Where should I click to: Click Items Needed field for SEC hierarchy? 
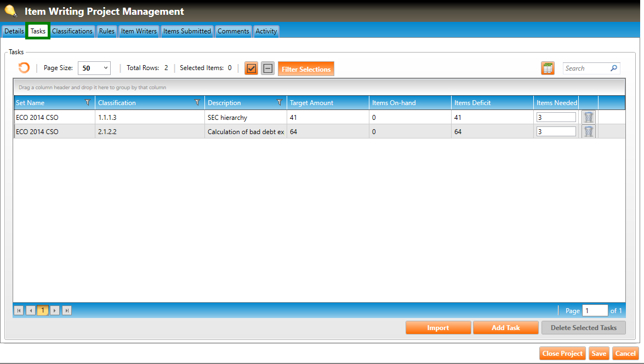(x=556, y=117)
